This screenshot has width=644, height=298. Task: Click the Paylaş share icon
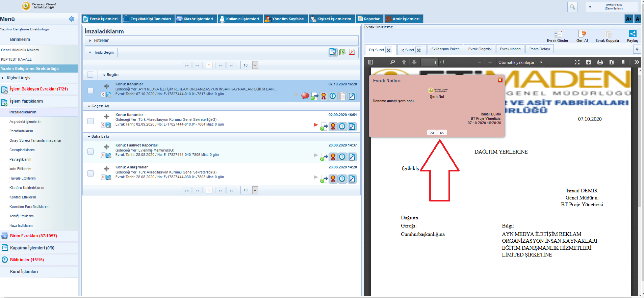coord(633,34)
